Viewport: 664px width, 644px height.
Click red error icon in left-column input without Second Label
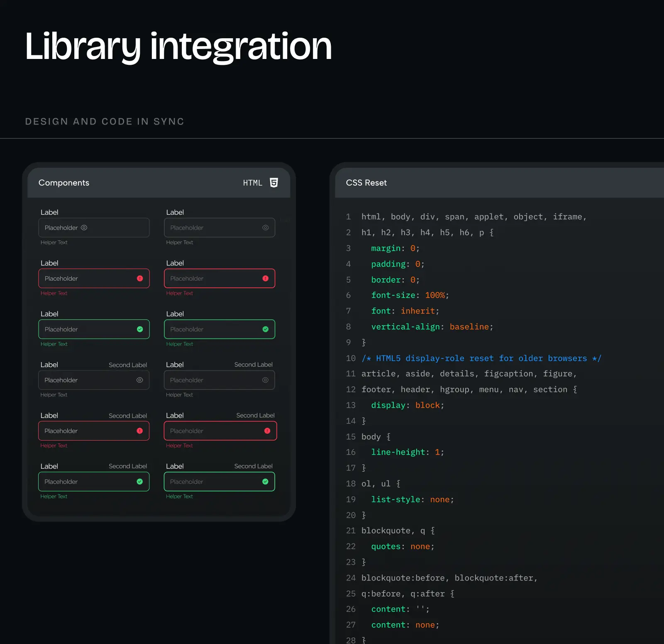(x=140, y=278)
